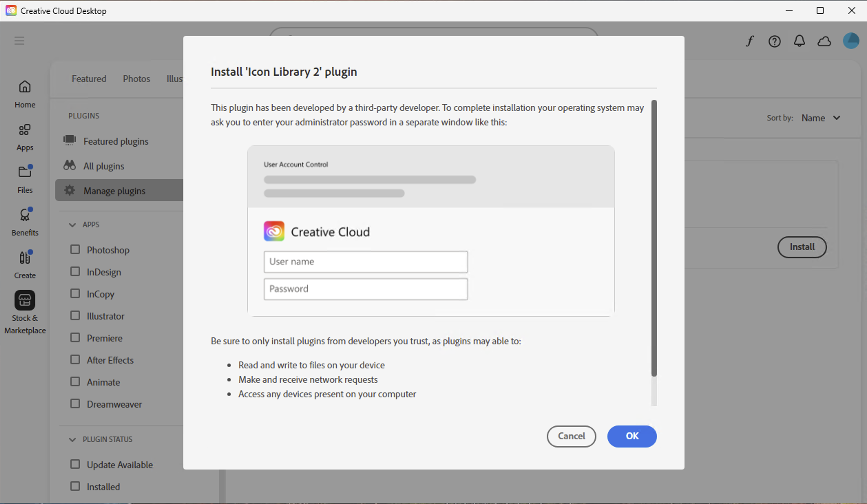Click "Read and write to files" bullet

click(x=311, y=365)
